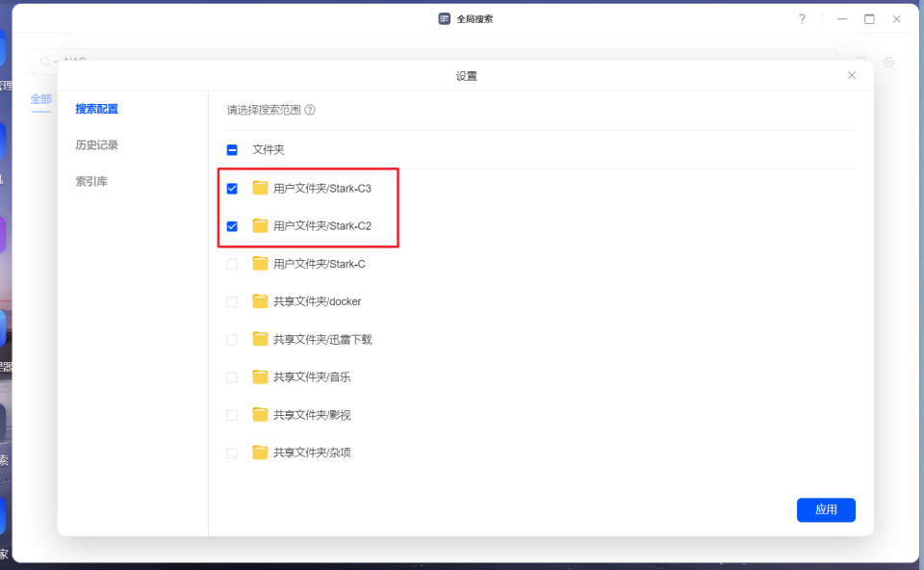Image resolution: width=924 pixels, height=570 pixels.
Task: Check the 共享文件夹/音乐 checkbox
Action: pyautogui.click(x=232, y=377)
